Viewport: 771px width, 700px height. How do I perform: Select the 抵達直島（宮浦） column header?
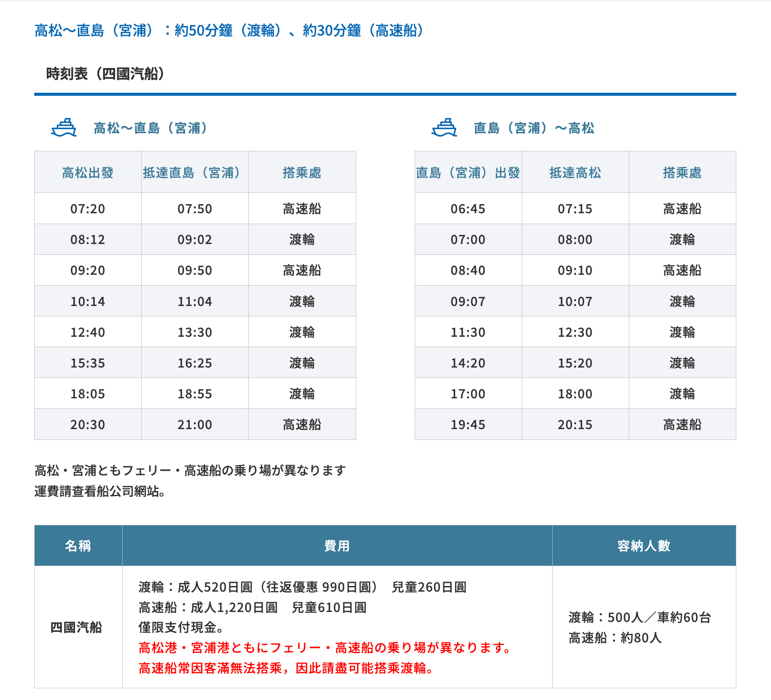coord(195,173)
